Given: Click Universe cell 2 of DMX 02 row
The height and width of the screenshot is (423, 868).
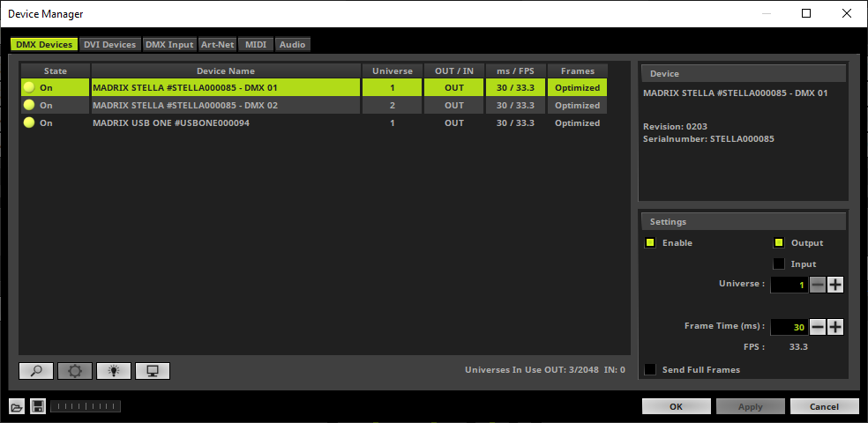Looking at the screenshot, I should (393, 105).
